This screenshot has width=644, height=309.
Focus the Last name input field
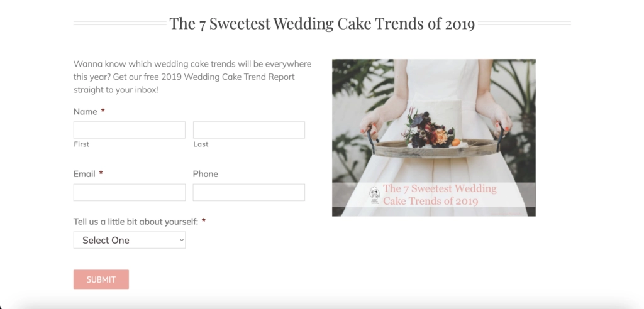(248, 130)
